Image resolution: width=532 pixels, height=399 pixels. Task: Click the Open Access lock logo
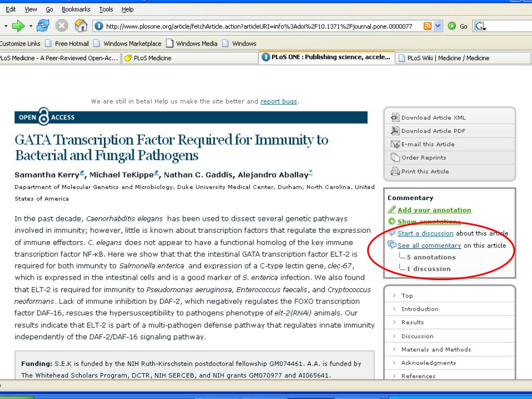[x=44, y=116]
